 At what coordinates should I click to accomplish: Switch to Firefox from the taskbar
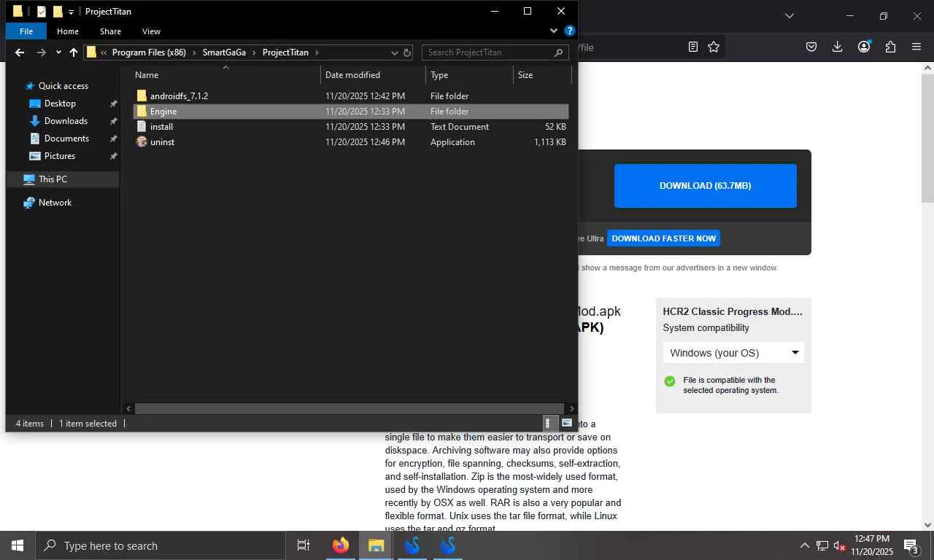click(x=341, y=545)
